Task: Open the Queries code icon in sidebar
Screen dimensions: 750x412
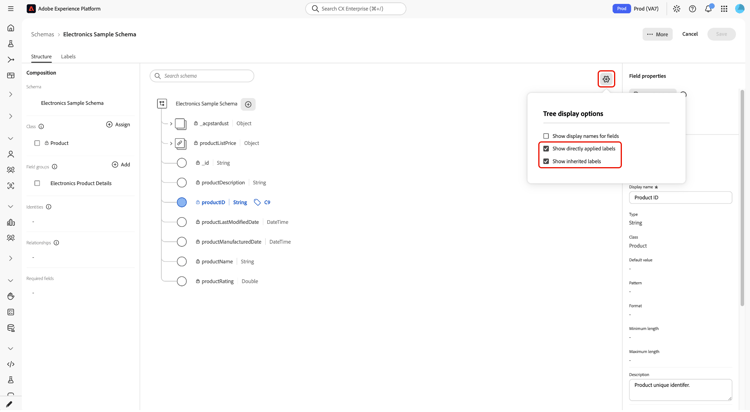Action: tap(11, 364)
